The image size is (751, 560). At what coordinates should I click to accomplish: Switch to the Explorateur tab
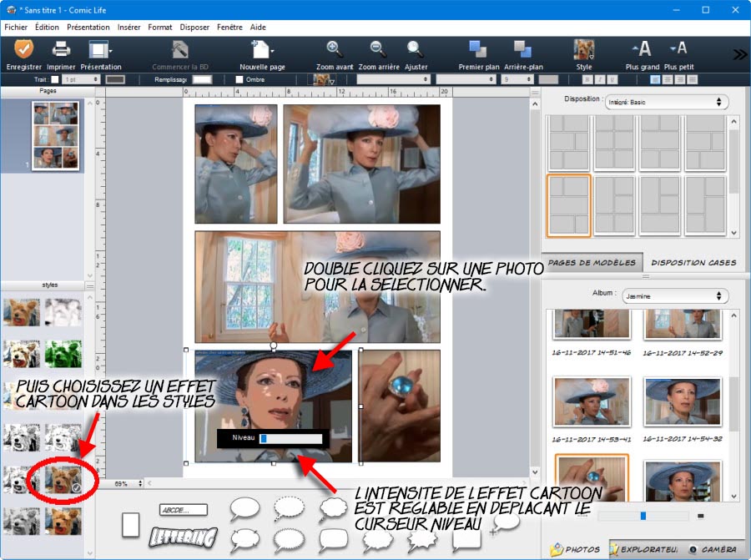[x=645, y=549]
